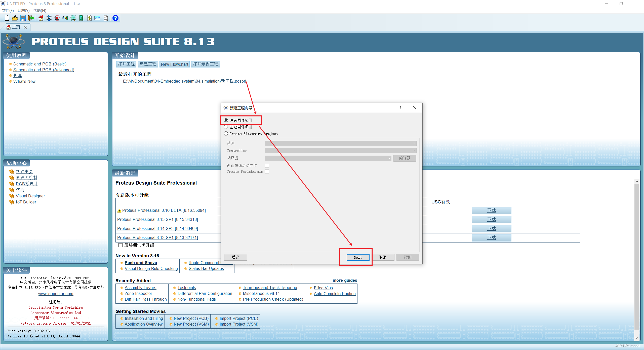The height and width of the screenshot is (350, 644).
Task: Click the news panel scroll-up arrow
Action: tap(637, 181)
